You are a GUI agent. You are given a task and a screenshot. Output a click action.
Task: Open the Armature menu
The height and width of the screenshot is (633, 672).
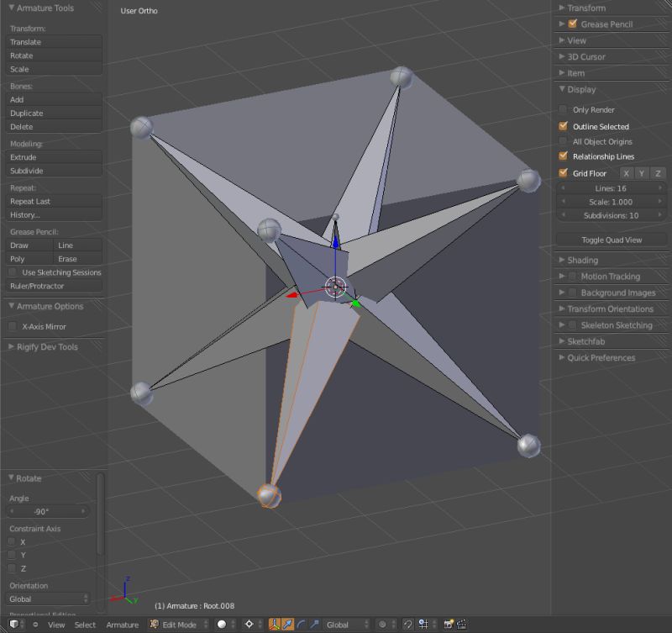click(x=123, y=625)
